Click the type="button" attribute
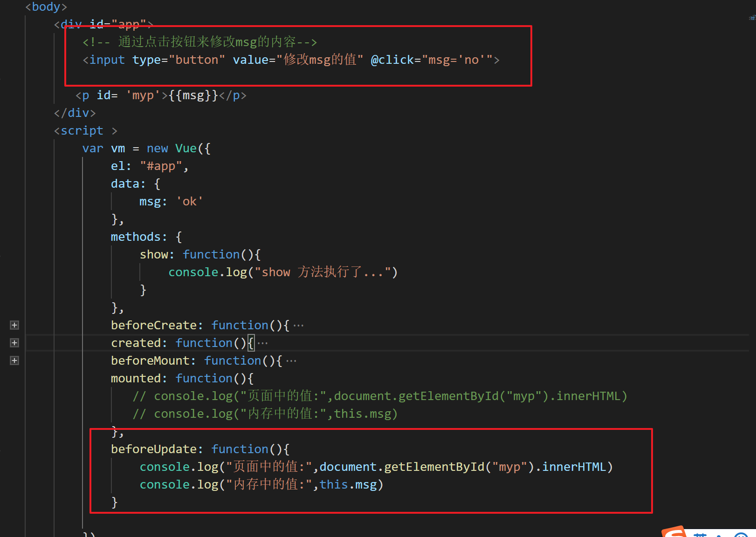 pyautogui.click(x=179, y=60)
